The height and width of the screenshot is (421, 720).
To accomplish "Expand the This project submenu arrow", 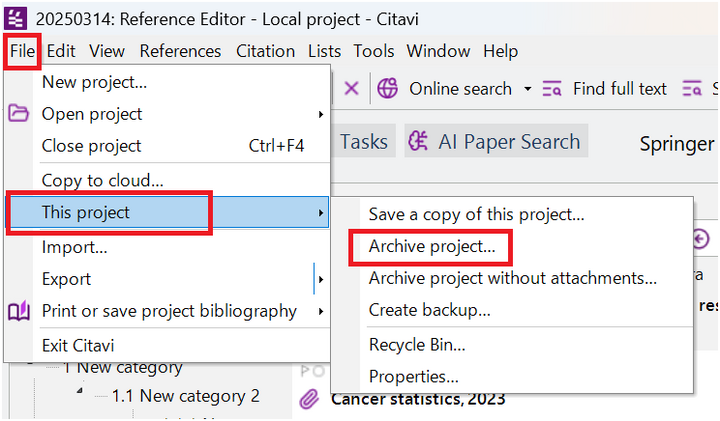I will point(321,213).
